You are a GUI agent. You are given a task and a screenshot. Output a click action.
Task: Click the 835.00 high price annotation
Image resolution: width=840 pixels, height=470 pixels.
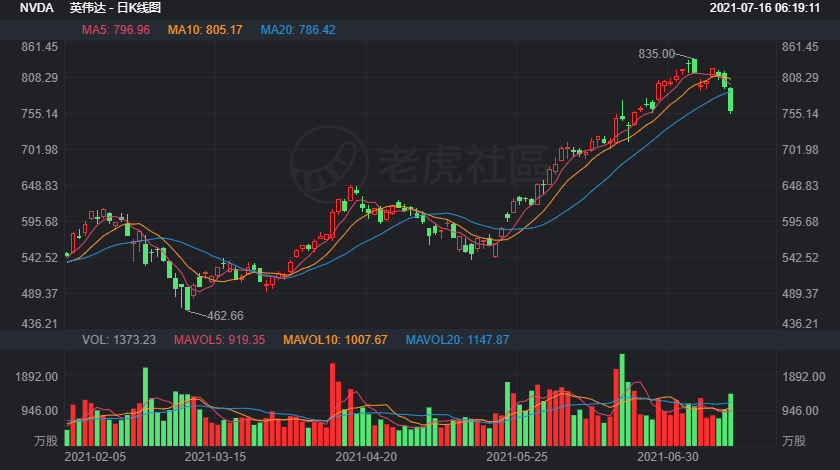pos(657,54)
